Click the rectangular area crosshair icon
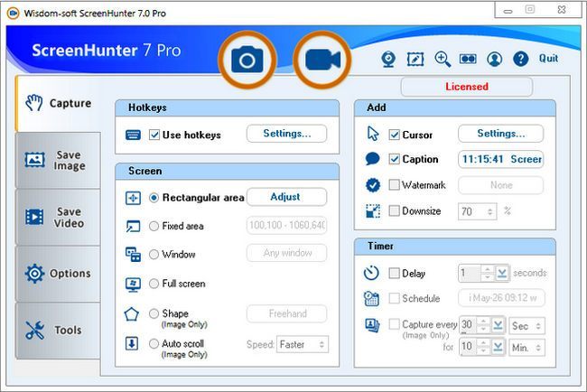This screenshot has height=392, width=587. pyautogui.click(x=133, y=198)
